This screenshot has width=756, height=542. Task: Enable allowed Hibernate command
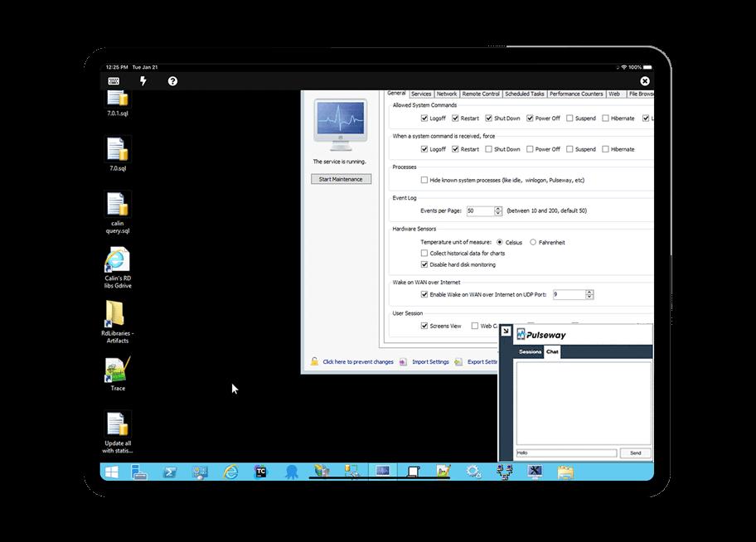coord(606,119)
